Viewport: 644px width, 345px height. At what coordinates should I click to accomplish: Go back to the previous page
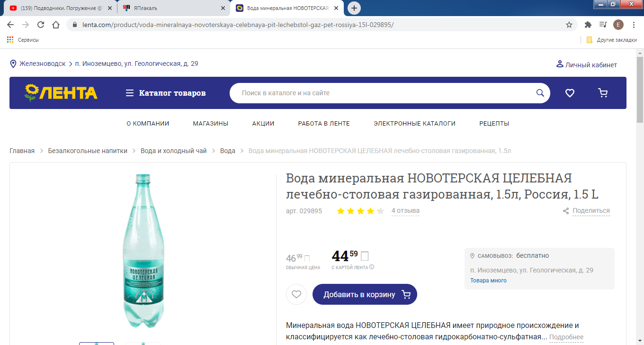pos(10,25)
